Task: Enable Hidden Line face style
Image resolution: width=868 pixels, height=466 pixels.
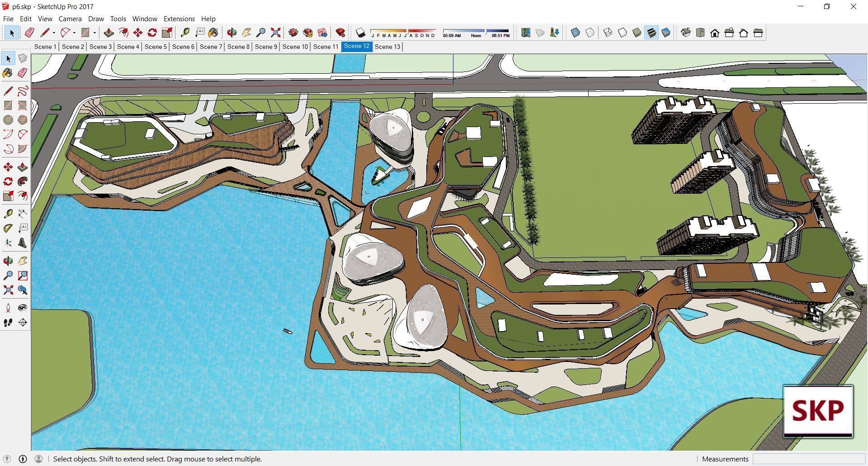Action: coord(623,33)
